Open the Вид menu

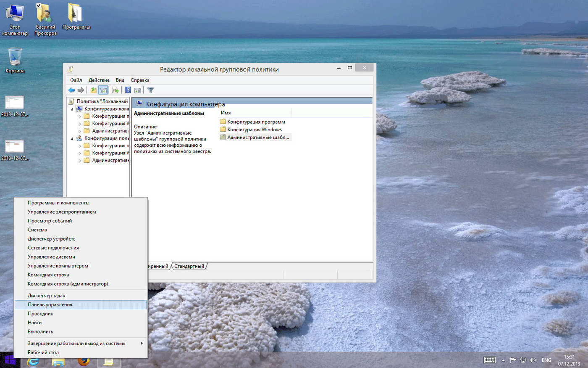pyautogui.click(x=120, y=80)
